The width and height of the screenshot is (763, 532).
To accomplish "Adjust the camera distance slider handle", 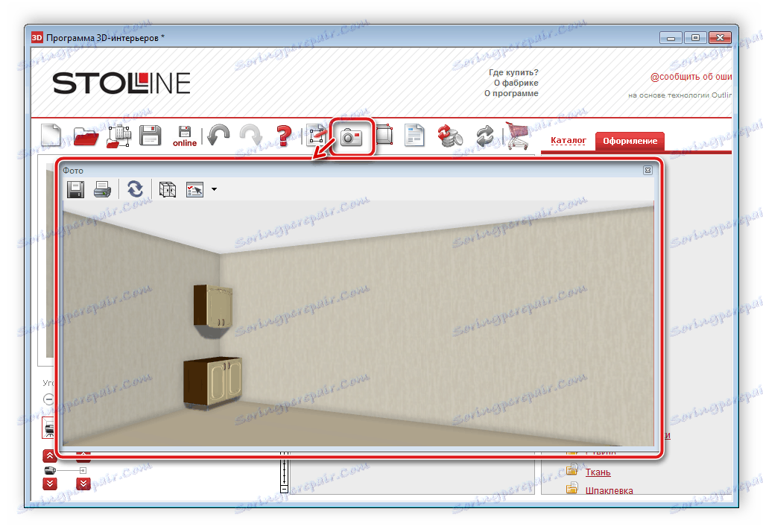I will click(83, 470).
